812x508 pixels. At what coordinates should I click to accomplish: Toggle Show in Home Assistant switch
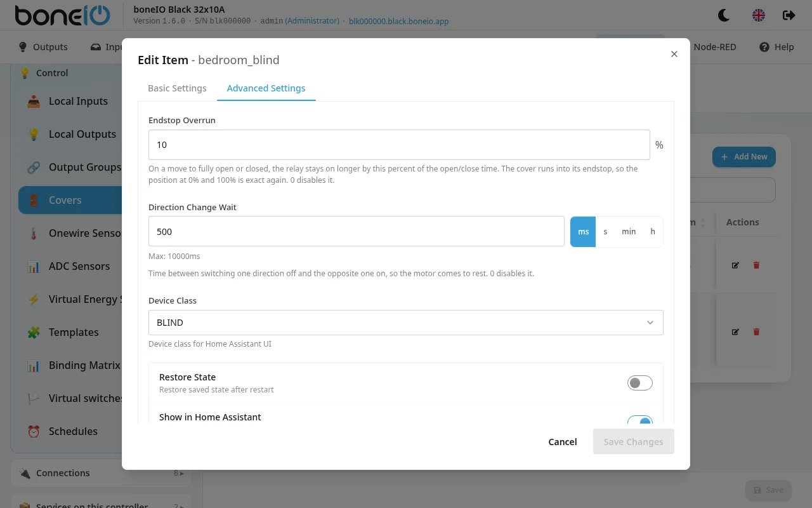(639, 420)
